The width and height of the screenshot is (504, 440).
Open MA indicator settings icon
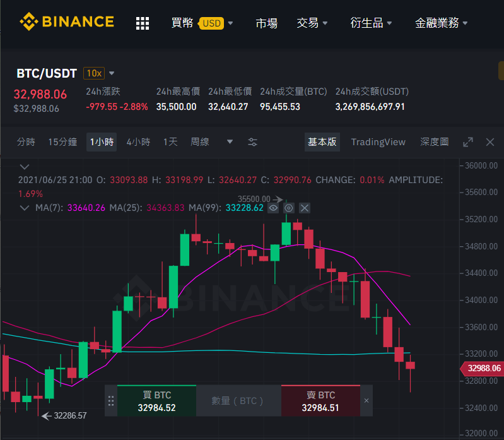pyautogui.click(x=289, y=208)
